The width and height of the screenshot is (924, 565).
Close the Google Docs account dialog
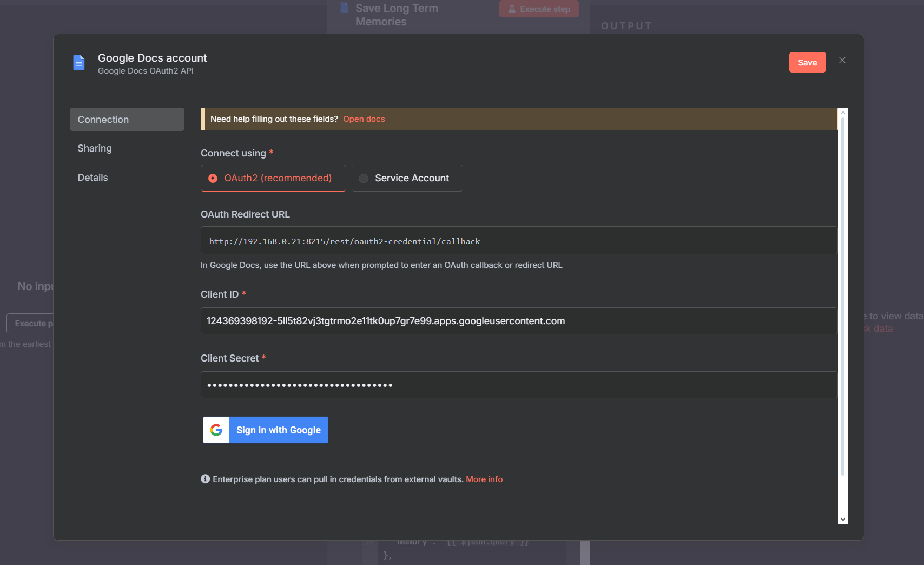(842, 60)
